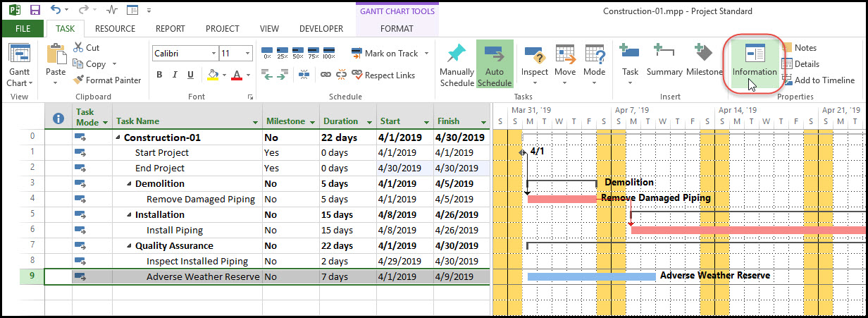
Task: Open the Calibri font name dropdown
Action: (213, 54)
